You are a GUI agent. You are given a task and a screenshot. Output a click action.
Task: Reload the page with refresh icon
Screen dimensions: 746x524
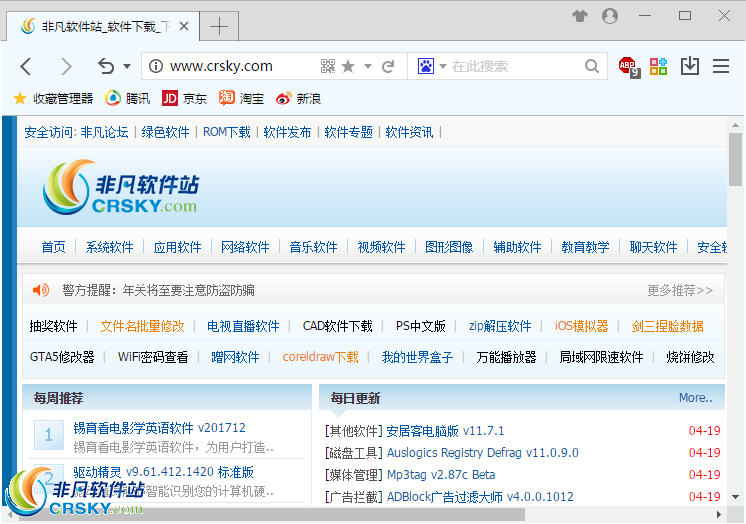[388, 66]
